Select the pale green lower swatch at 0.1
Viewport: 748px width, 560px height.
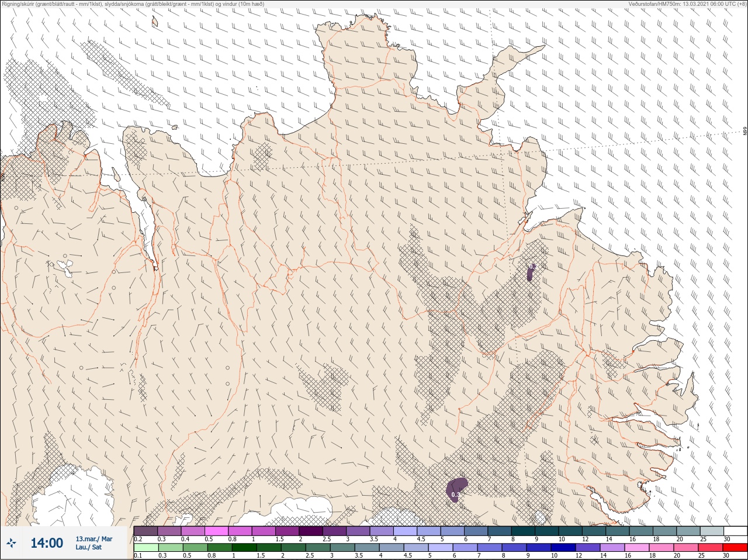pos(146,548)
